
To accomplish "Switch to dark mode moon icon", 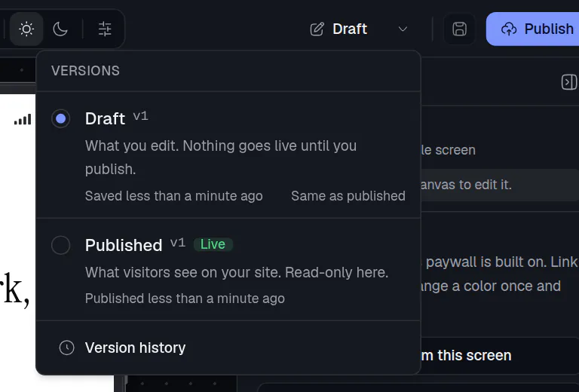I will click(x=60, y=29).
